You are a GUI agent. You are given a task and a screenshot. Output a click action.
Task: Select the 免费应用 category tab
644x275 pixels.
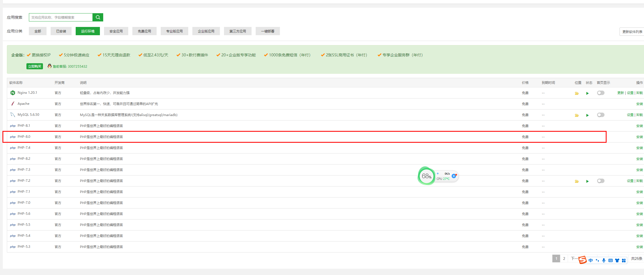tap(144, 31)
